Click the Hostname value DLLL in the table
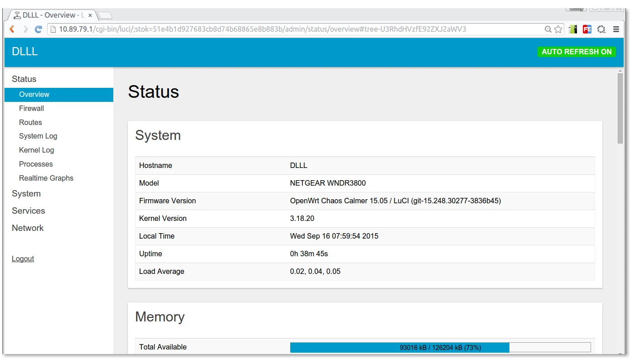 tap(299, 166)
